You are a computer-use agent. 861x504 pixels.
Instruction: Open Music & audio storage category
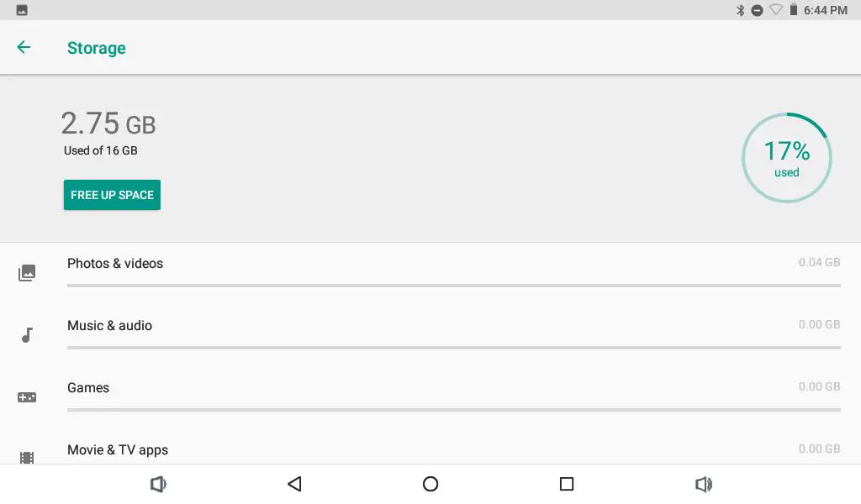(x=109, y=325)
